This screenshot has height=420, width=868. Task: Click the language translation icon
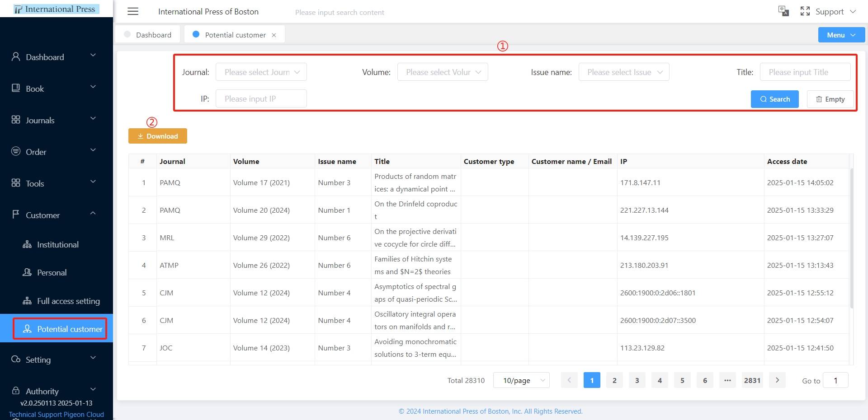(783, 11)
